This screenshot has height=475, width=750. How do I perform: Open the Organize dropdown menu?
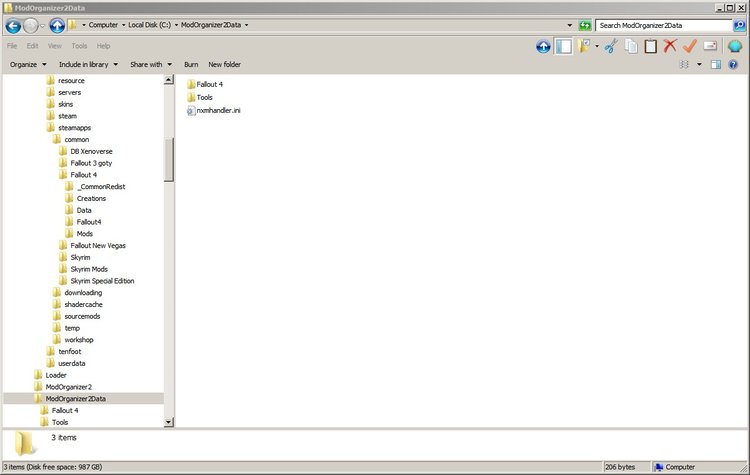pos(28,64)
